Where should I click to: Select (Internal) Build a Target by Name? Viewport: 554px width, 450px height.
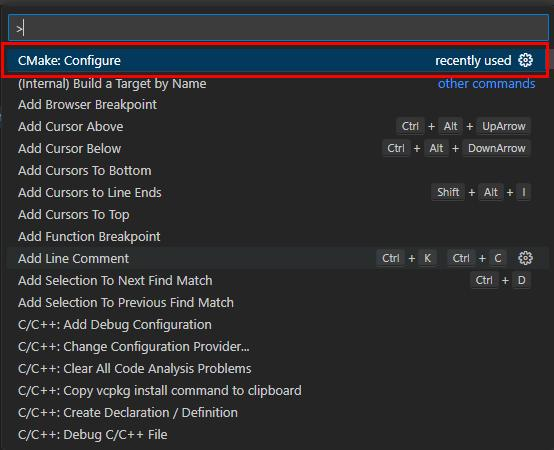[x=277, y=84]
